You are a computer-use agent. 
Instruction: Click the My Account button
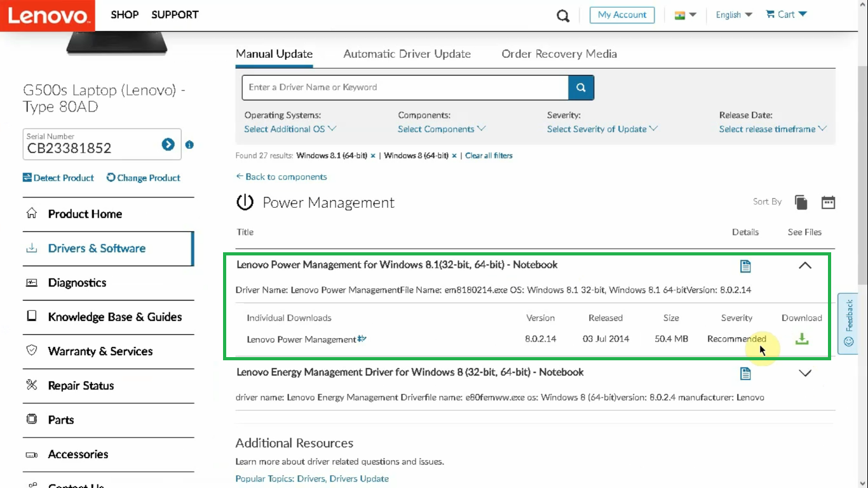(x=622, y=15)
